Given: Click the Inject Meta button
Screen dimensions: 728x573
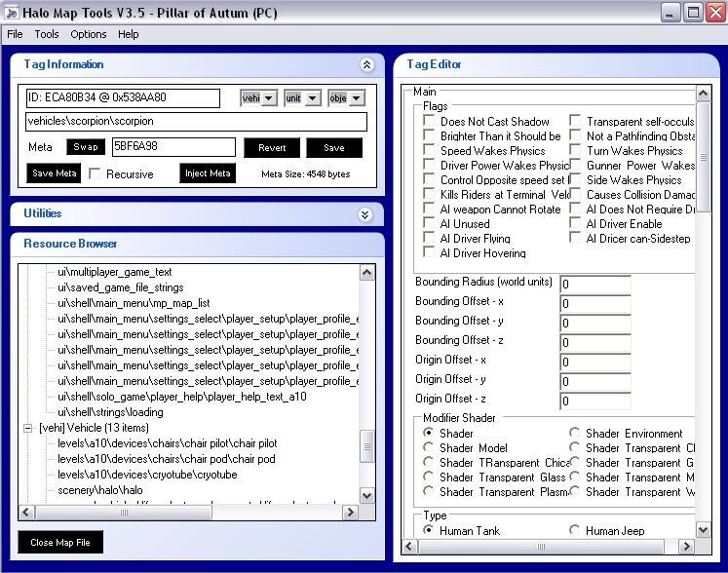Looking at the screenshot, I should tap(208, 173).
